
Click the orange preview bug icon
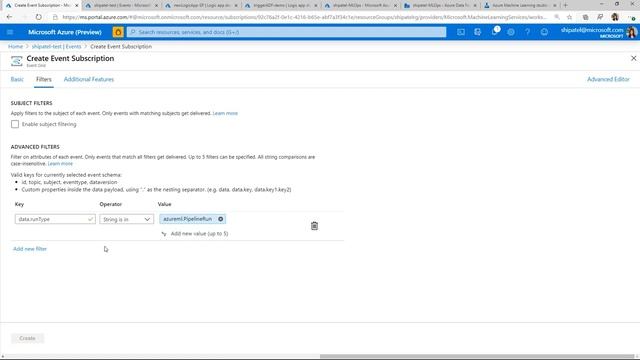(118, 32)
